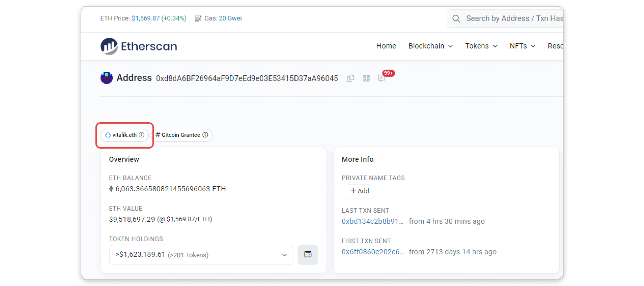
Task: Copy the wallet address to clipboard
Action: (x=350, y=78)
